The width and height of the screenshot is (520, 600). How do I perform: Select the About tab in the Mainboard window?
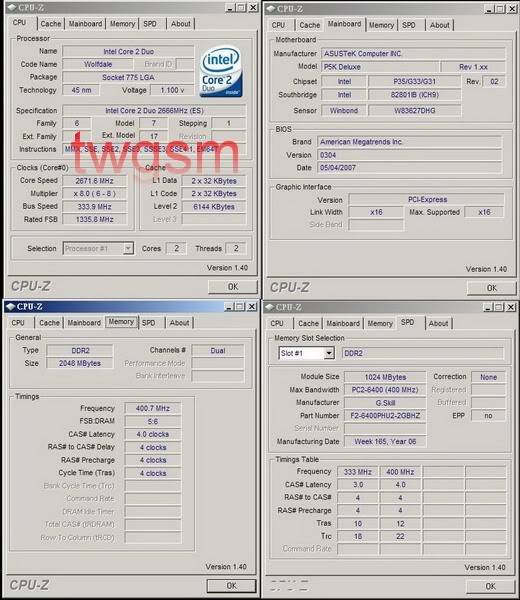click(439, 25)
